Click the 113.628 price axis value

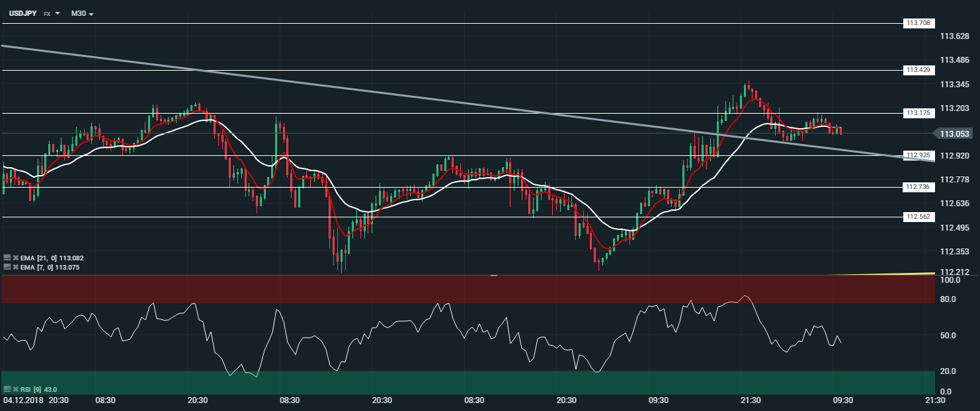pyautogui.click(x=954, y=36)
